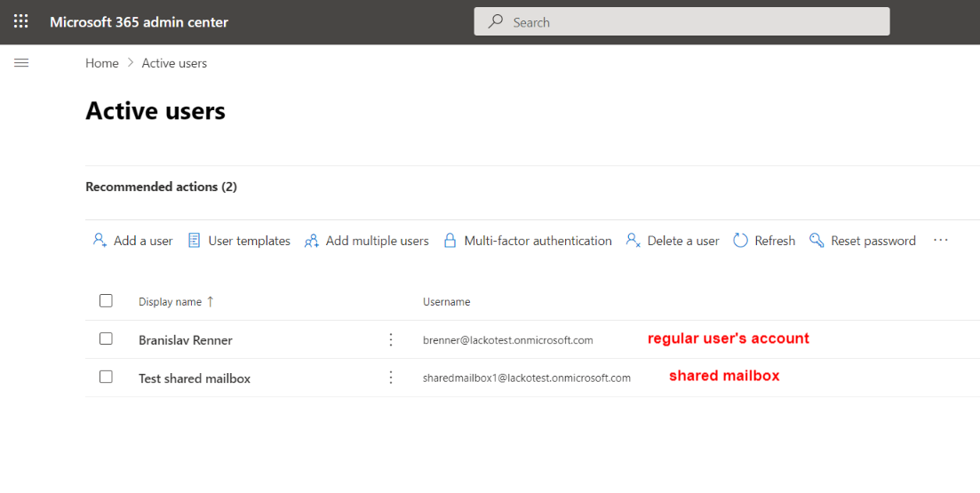
Task: Click the Delete a user icon
Action: (633, 241)
